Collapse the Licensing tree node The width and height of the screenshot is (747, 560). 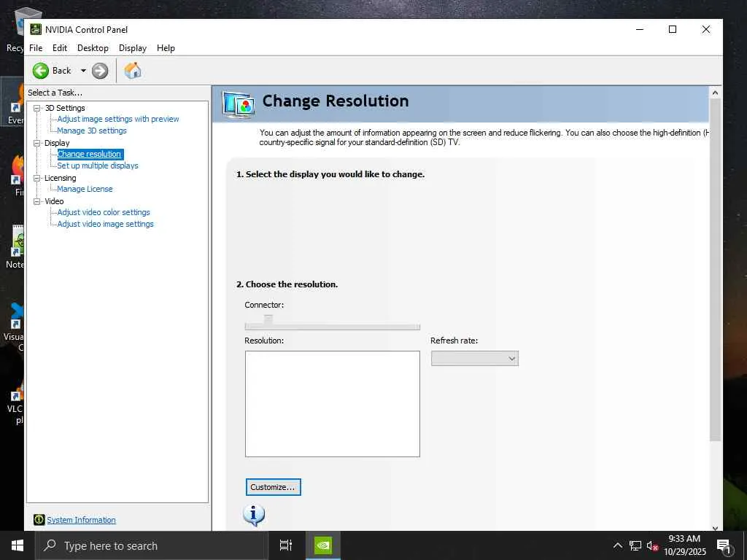pyautogui.click(x=36, y=178)
